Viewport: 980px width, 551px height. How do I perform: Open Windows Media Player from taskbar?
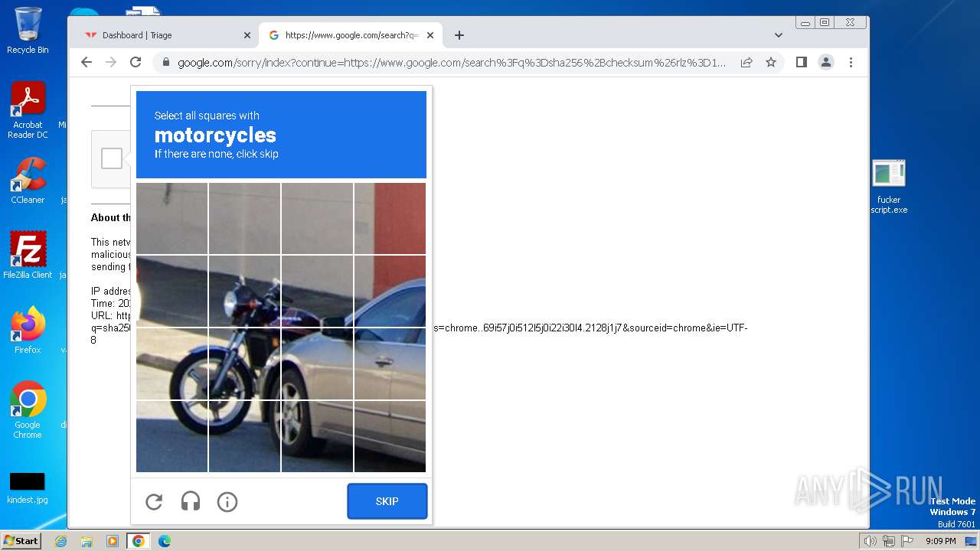[113, 541]
